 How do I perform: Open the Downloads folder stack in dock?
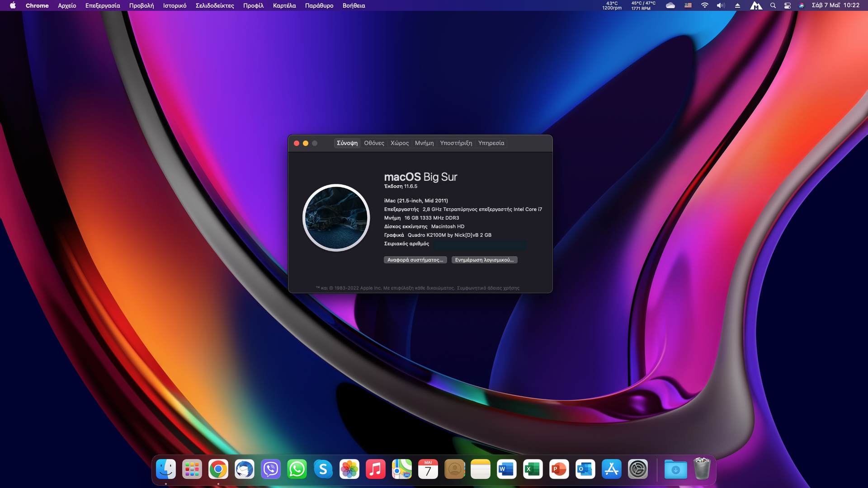[x=675, y=469]
